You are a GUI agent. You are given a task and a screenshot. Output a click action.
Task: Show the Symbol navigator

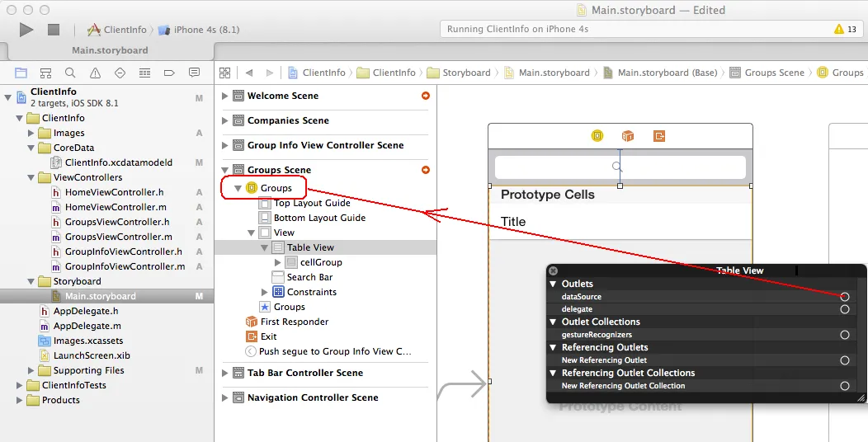45,73
